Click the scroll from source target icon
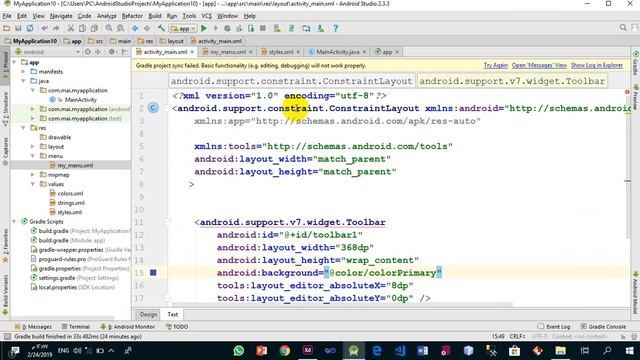 [x=87, y=52]
